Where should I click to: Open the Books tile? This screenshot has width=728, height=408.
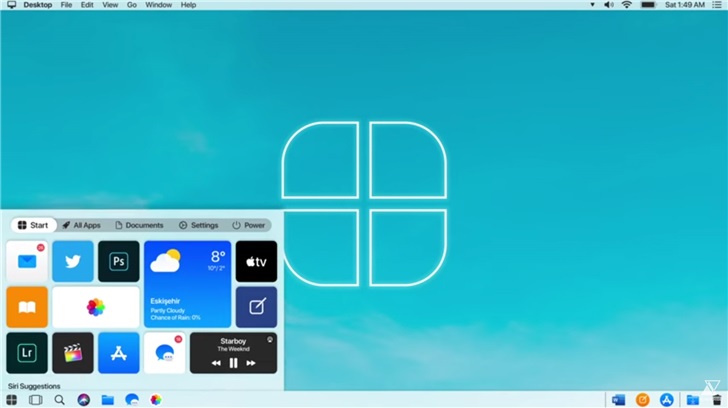point(27,307)
